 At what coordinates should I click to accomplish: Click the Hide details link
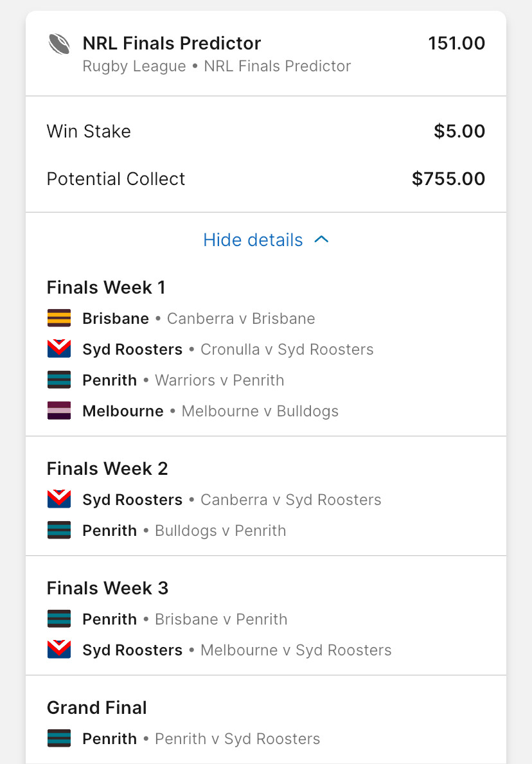(x=253, y=240)
